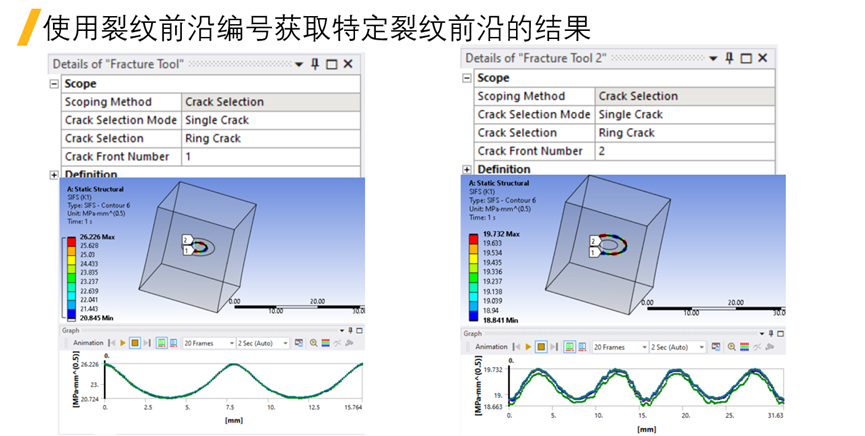Screen dimensions: 865x436
Task: Click the red legend swatch at 19.732 Max
Action: pyautogui.click(x=473, y=238)
